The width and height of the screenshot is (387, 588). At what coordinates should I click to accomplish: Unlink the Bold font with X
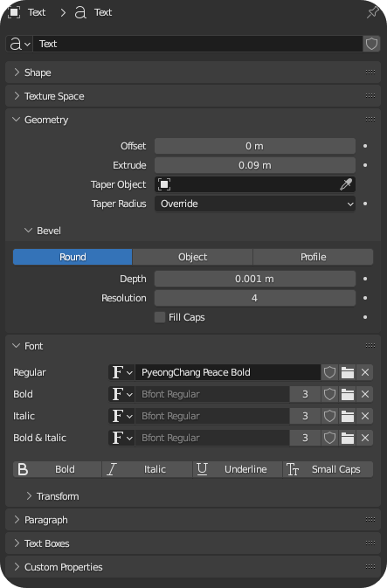365,394
